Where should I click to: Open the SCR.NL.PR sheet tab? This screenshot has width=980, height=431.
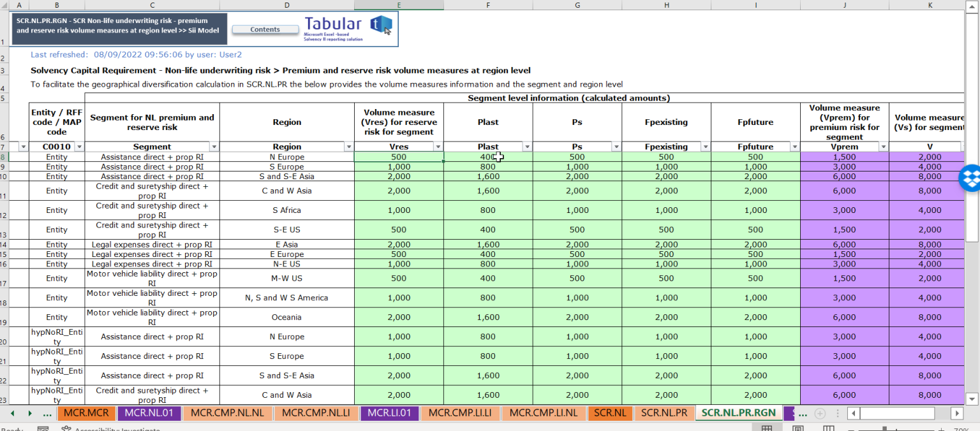coord(664,413)
